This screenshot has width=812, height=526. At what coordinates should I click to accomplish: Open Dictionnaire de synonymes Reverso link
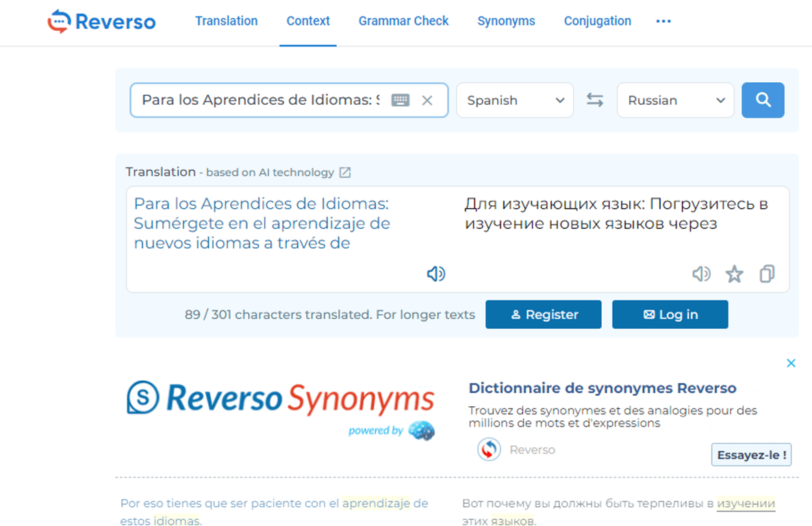tap(602, 388)
